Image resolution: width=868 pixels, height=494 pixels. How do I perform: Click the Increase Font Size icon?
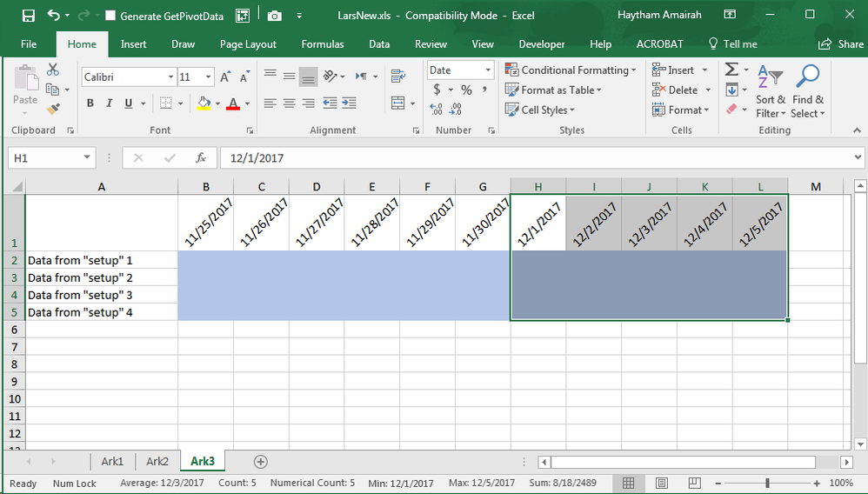[x=225, y=77]
